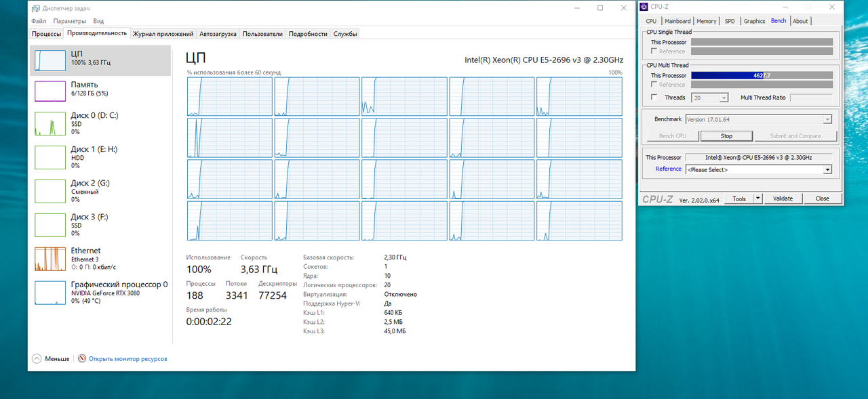Open the Memory tab in CPU-Z

706,21
